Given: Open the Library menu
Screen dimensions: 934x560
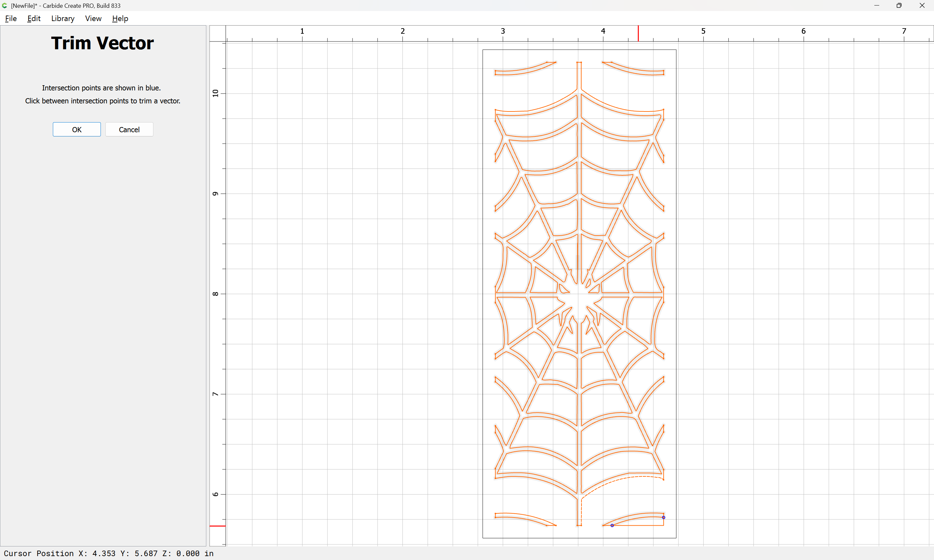Looking at the screenshot, I should click(63, 18).
